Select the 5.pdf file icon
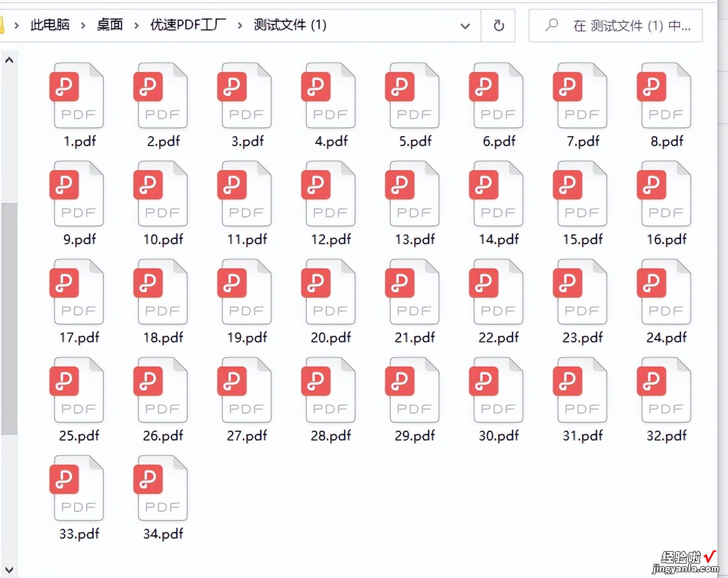 tap(412, 95)
